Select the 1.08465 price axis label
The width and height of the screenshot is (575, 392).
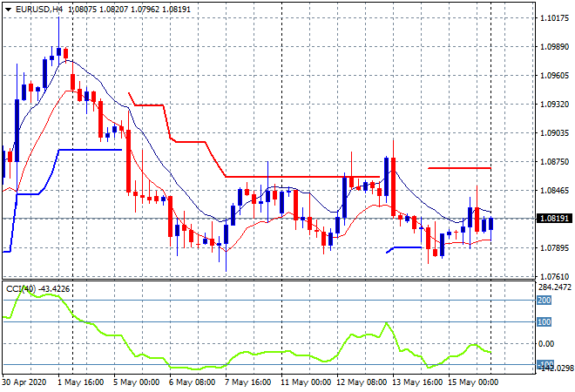[x=555, y=190]
